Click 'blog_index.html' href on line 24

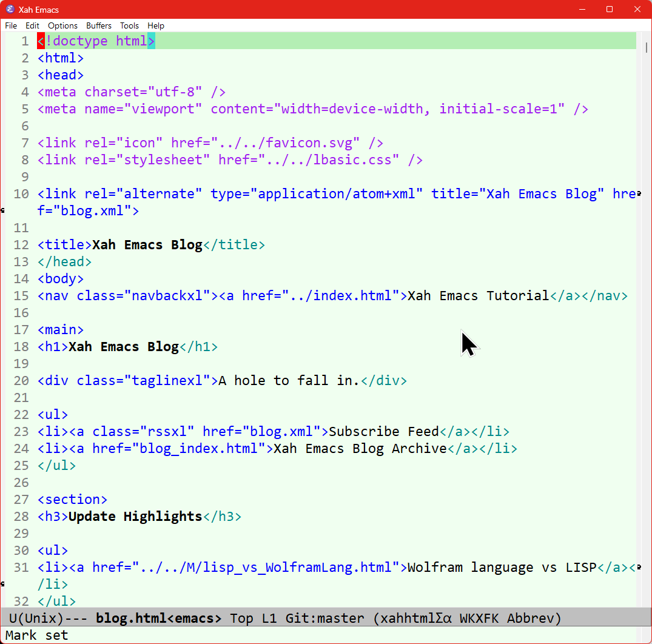click(198, 449)
